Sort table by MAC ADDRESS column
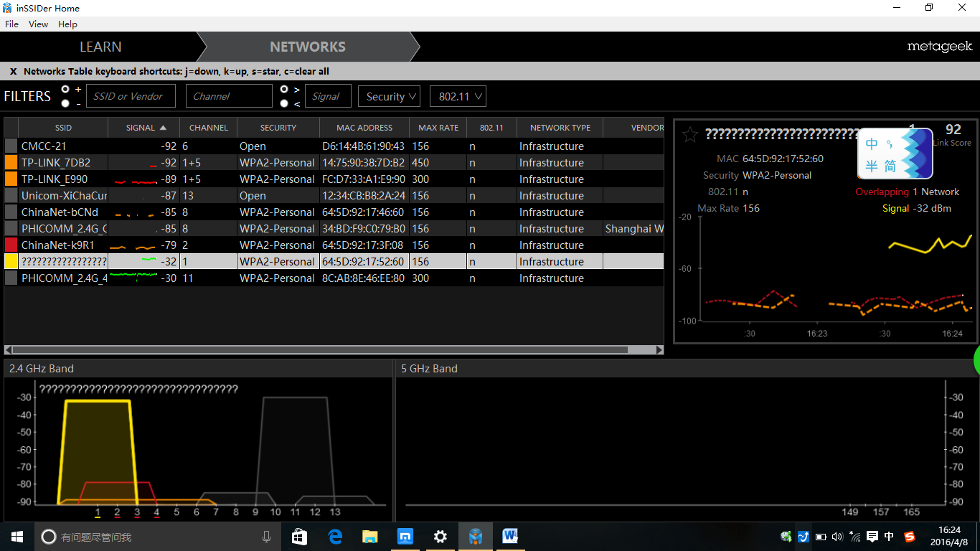Viewport: 980px width, 551px height. point(364,128)
